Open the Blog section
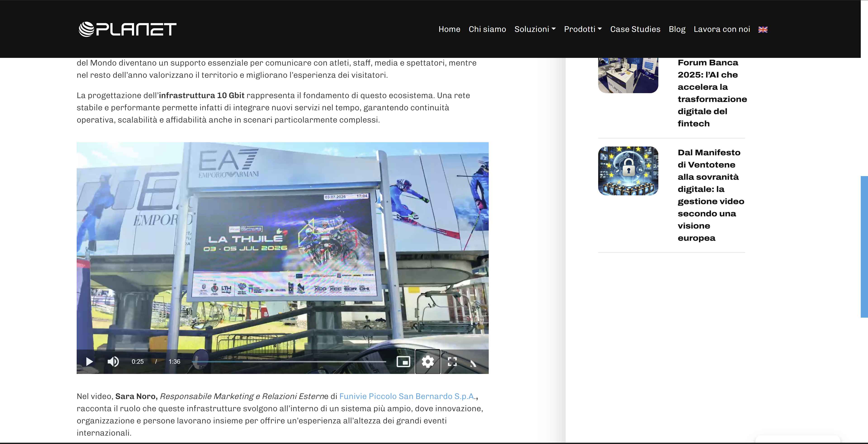Viewport: 868px width, 444px height. [x=677, y=29]
